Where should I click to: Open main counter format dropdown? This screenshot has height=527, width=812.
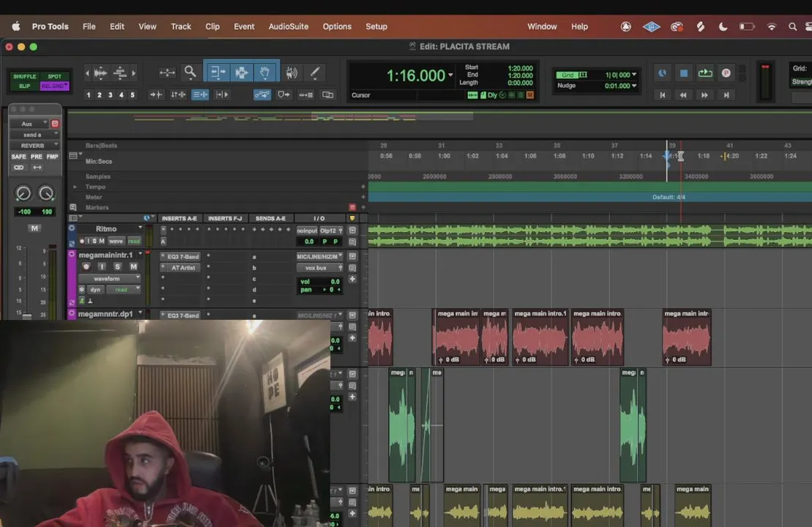450,75
